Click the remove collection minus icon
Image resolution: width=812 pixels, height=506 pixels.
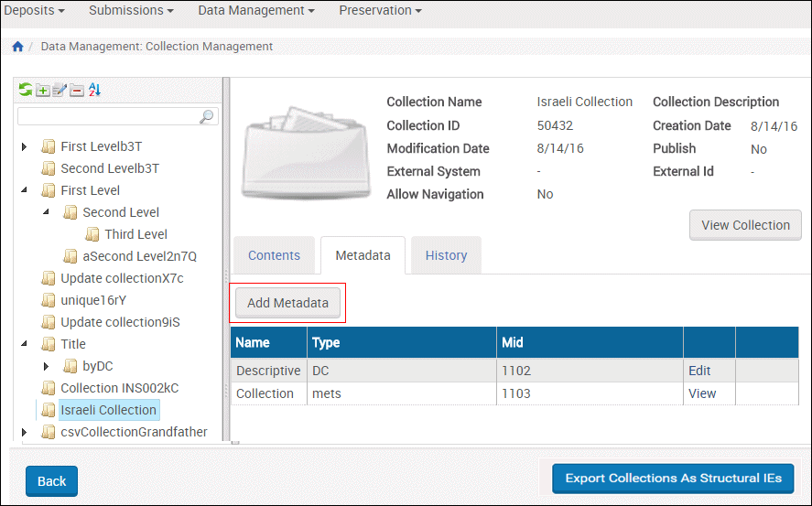pyautogui.click(x=77, y=90)
